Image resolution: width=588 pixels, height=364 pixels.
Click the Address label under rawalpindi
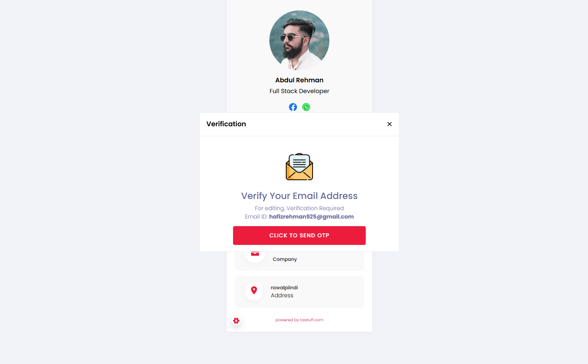(282, 296)
